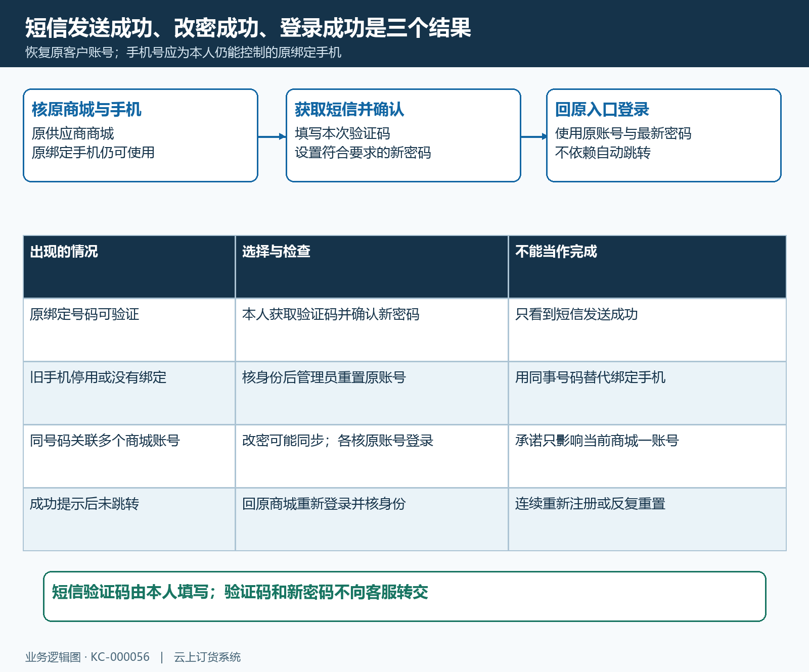Select the cell 回原商城重新登录并核身份
The width and height of the screenshot is (809, 672).
pyautogui.click(x=372, y=519)
